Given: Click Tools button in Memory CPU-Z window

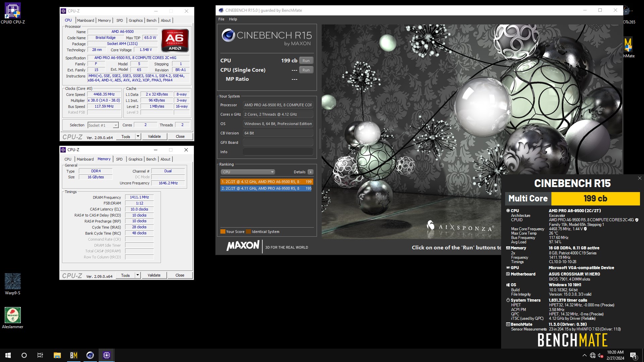Looking at the screenshot, I should point(125,275).
